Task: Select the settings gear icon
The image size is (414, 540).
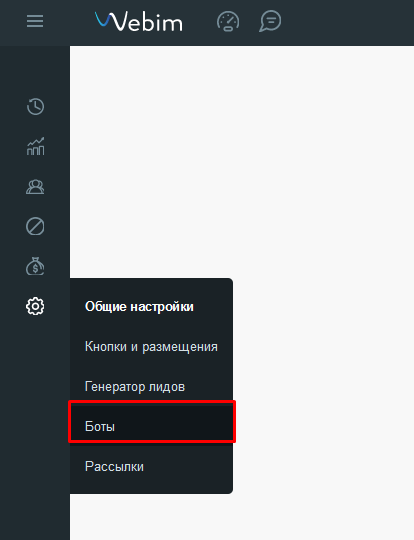Action: [x=35, y=306]
